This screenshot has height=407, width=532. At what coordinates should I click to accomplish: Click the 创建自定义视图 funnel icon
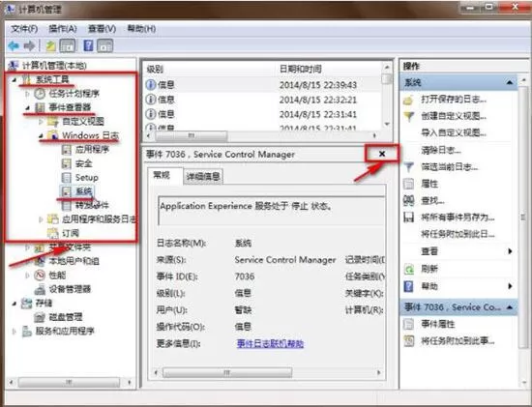pyautogui.click(x=409, y=116)
